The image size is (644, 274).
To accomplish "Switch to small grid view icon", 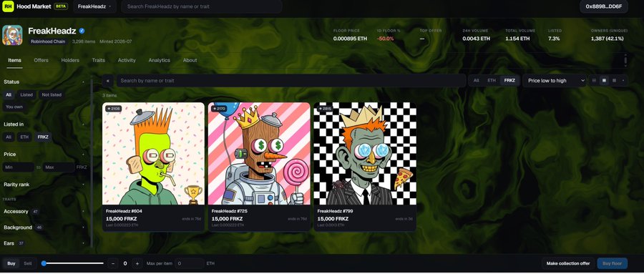I will tap(614, 81).
